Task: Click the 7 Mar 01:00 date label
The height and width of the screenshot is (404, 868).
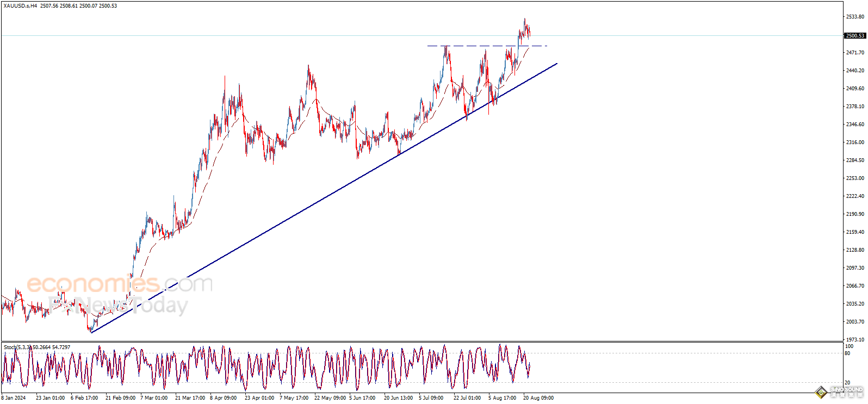Action: (x=154, y=398)
